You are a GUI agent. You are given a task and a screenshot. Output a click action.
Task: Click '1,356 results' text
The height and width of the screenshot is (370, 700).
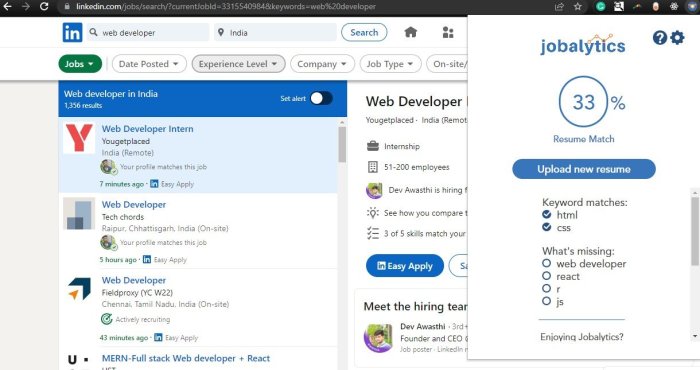click(83, 106)
